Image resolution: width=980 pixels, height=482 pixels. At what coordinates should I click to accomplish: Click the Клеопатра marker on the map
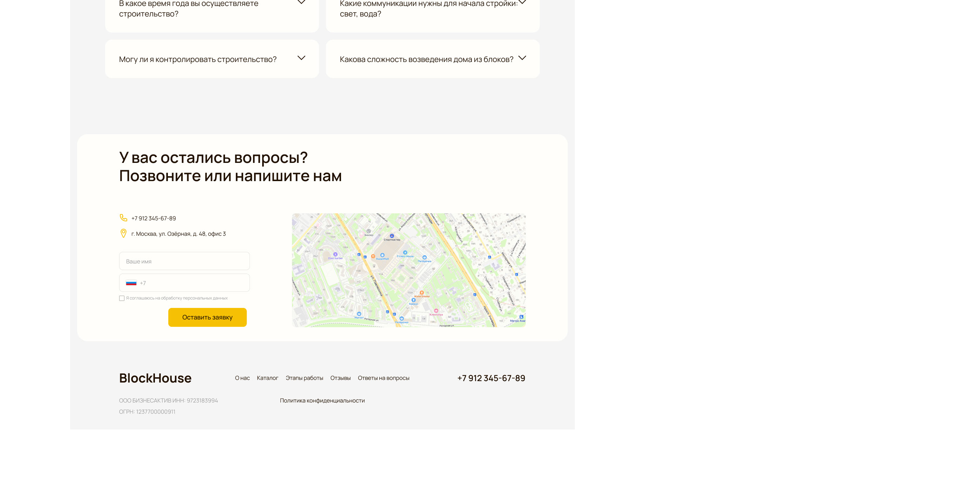pos(436,311)
